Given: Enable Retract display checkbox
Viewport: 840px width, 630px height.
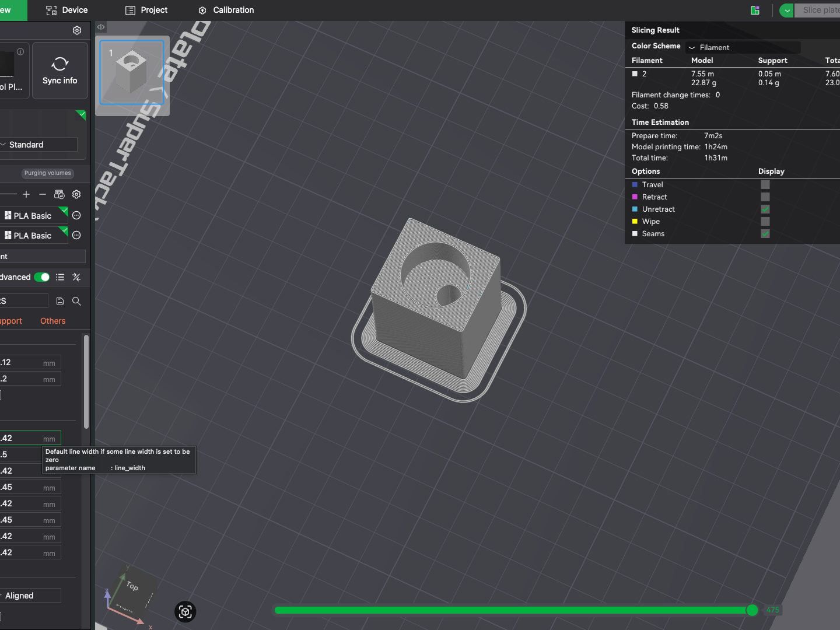Looking at the screenshot, I should coord(765,197).
